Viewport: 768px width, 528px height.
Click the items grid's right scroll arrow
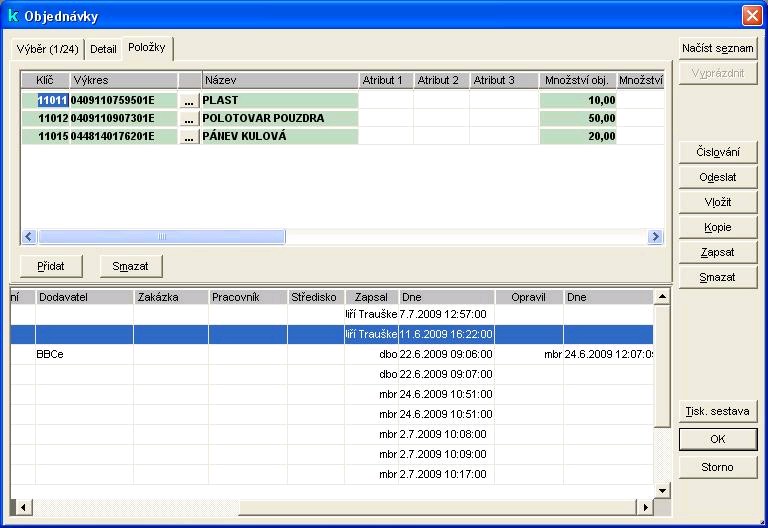[x=655, y=237]
